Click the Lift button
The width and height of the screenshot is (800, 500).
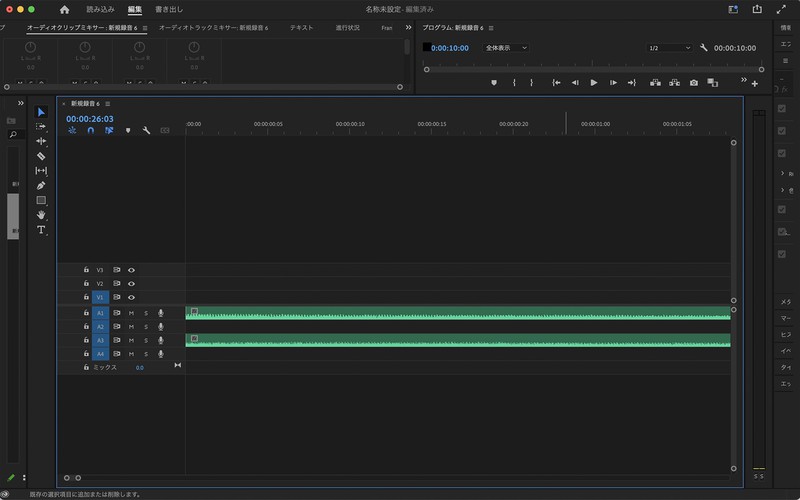tap(655, 83)
